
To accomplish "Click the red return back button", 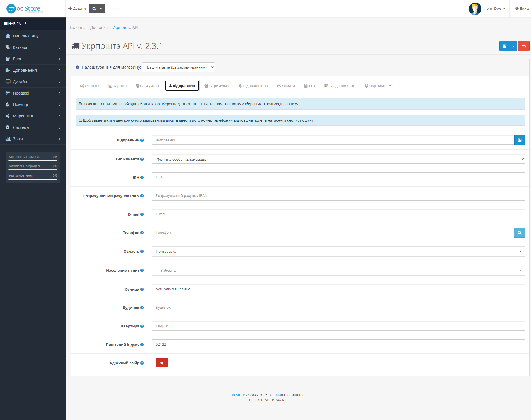I will pyautogui.click(x=524, y=46).
